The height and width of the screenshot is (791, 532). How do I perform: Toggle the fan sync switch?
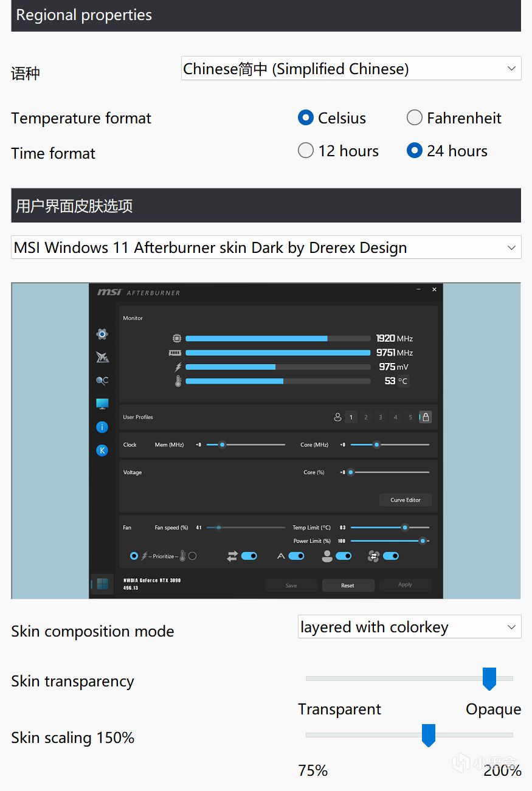click(x=391, y=556)
